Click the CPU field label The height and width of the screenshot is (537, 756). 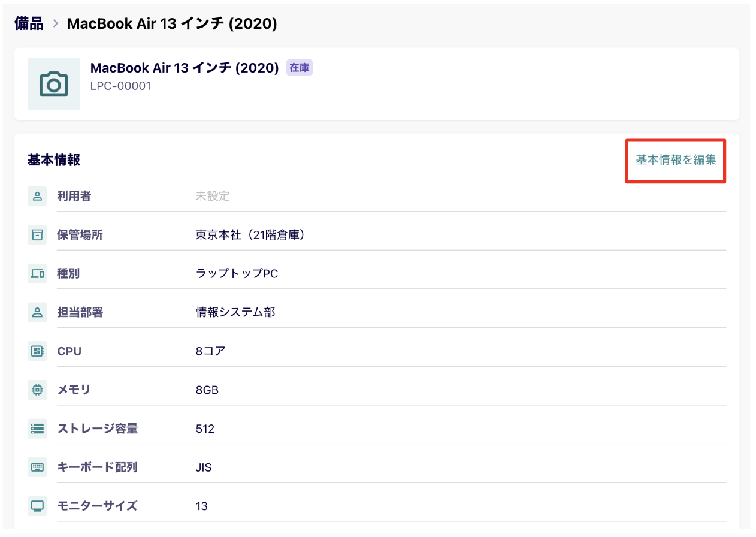pos(69,351)
